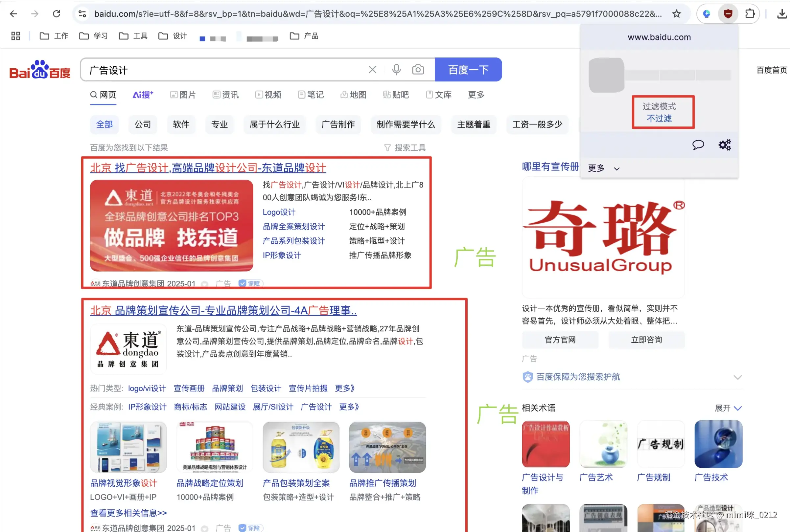Select the 全部 filter chip
The width and height of the screenshot is (790, 532).
104,124
